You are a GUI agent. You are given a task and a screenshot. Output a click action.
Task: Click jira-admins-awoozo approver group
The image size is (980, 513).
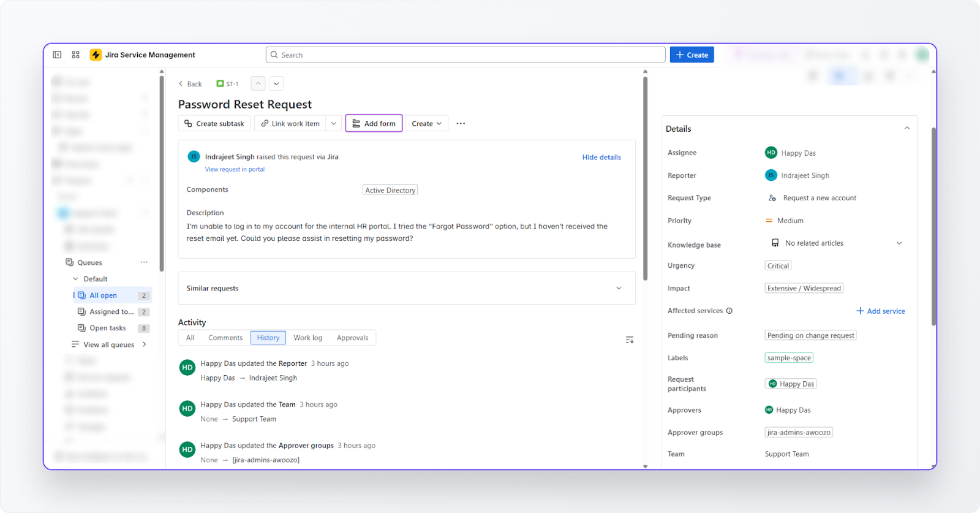click(799, 432)
